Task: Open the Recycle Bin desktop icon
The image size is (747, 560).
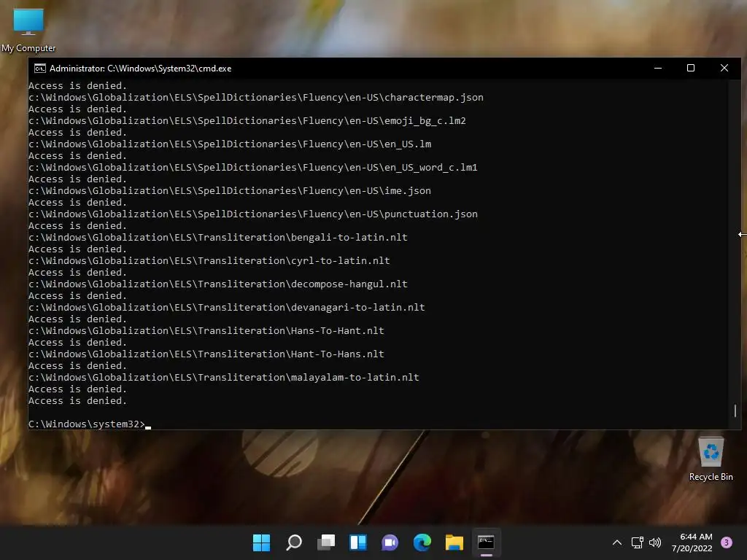Action: coord(711,458)
